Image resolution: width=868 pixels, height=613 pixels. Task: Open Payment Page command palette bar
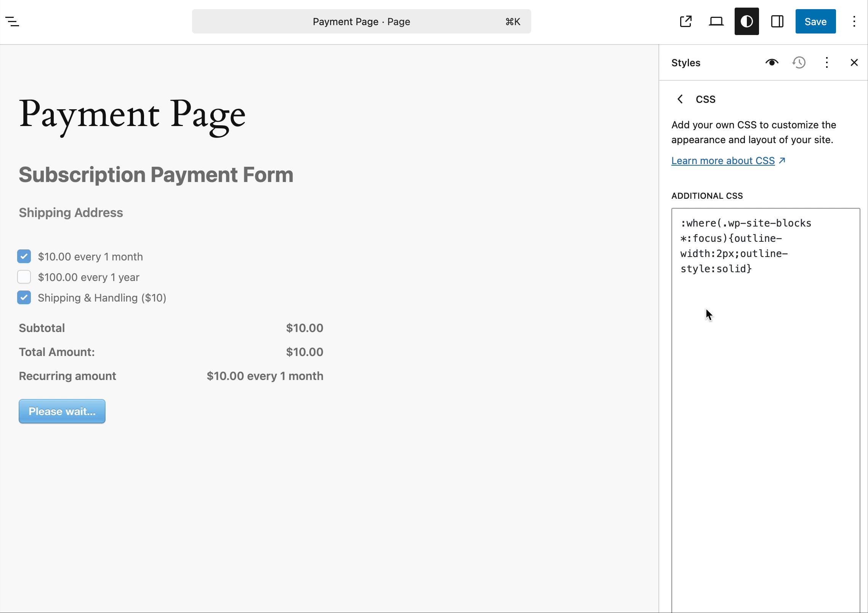[361, 22]
